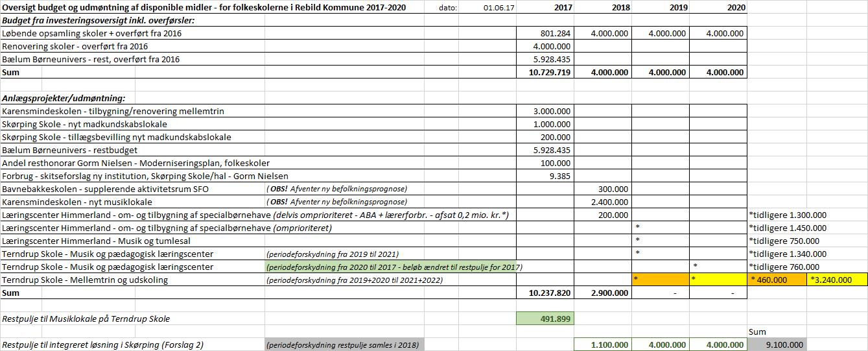868x351 pixels.
Task: Select note '*tidligere 750.000'
Action: (783, 241)
